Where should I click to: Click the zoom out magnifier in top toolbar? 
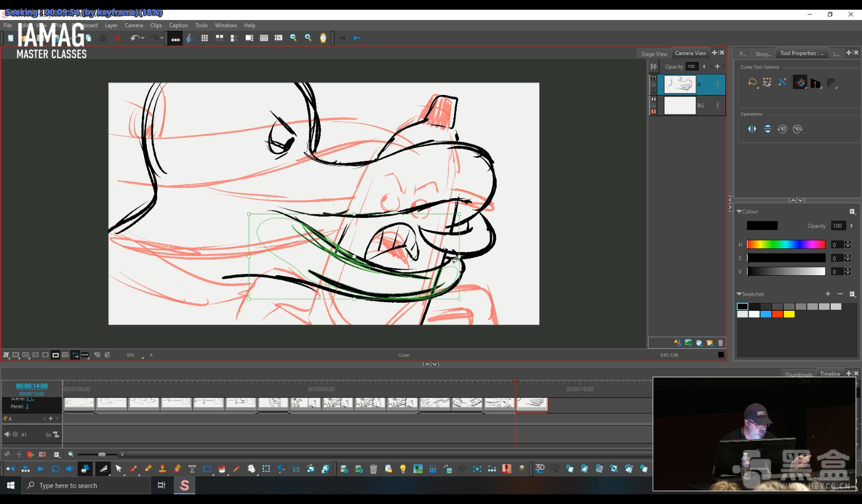pyautogui.click(x=293, y=38)
